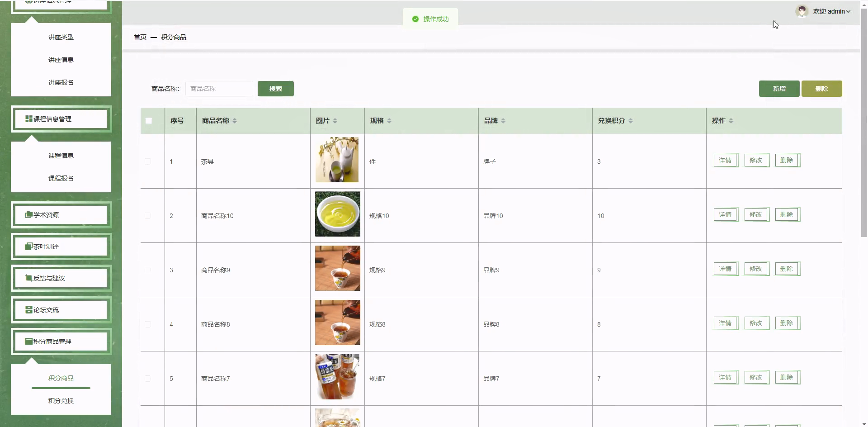
Task: Click the page vertical scrollbar
Action: tap(864, 122)
